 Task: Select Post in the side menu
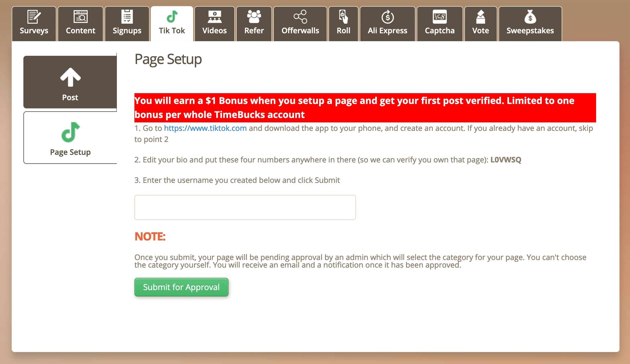coord(70,82)
